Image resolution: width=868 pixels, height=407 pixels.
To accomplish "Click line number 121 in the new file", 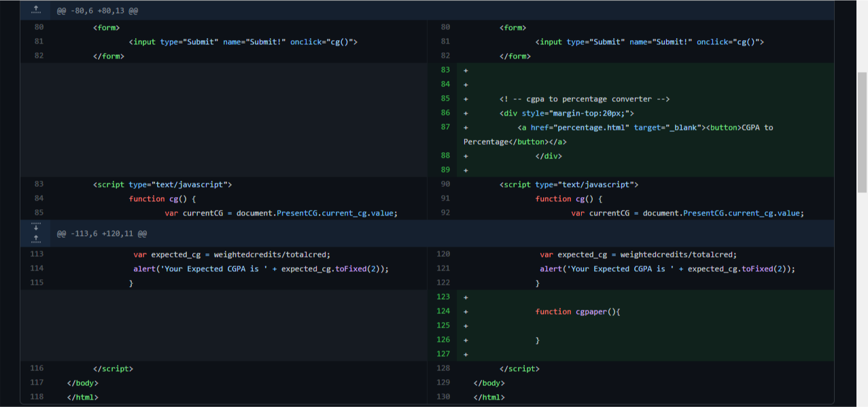I will click(443, 268).
